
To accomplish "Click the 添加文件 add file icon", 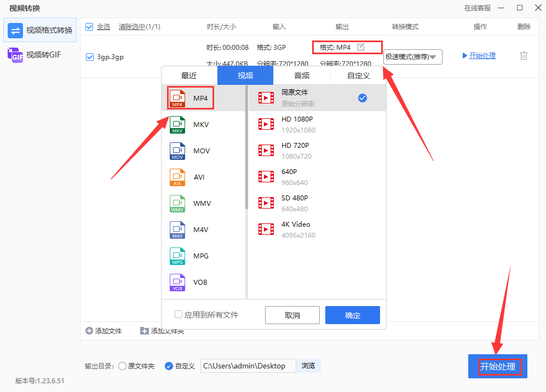I will point(88,331).
